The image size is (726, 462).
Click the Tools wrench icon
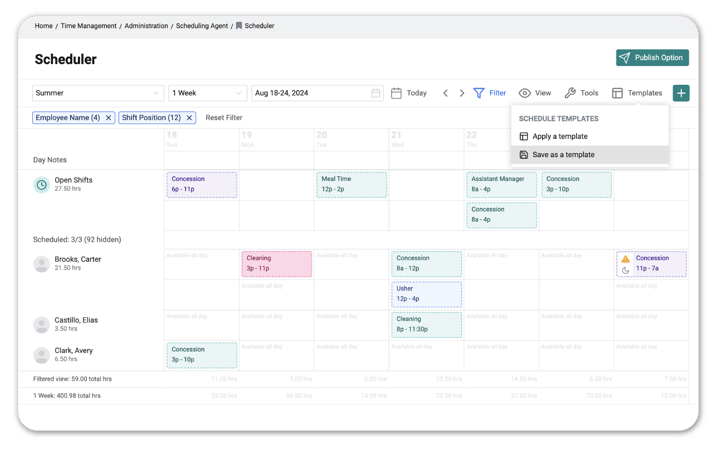(570, 93)
